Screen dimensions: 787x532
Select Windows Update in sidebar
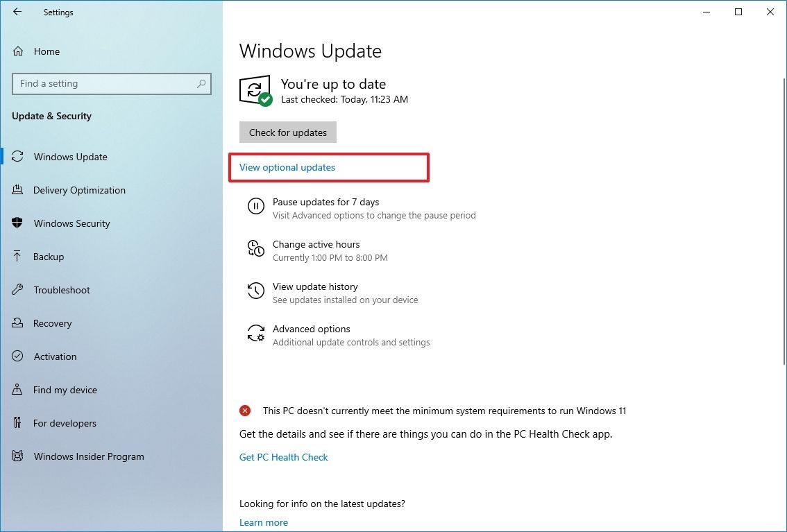tap(70, 157)
